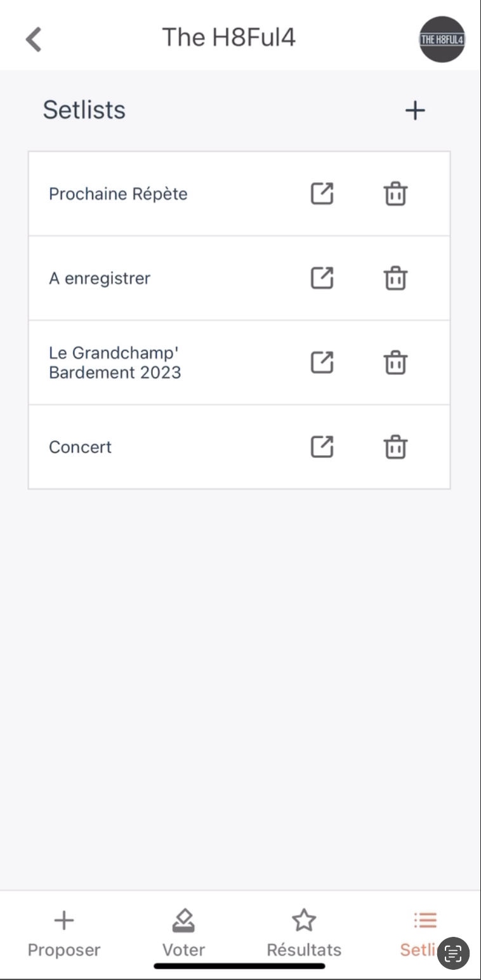Switch to the Voter tab
Viewport: 481px width, 980px height.
click(x=183, y=934)
